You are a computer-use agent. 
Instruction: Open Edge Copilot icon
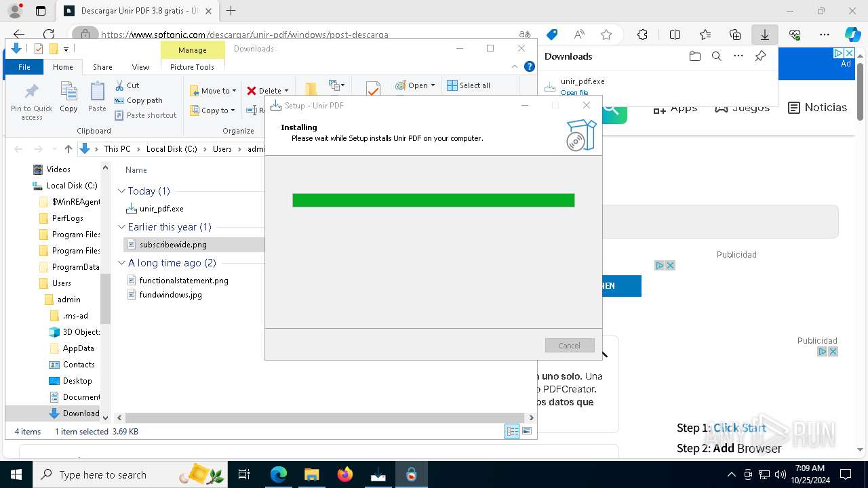(852, 35)
